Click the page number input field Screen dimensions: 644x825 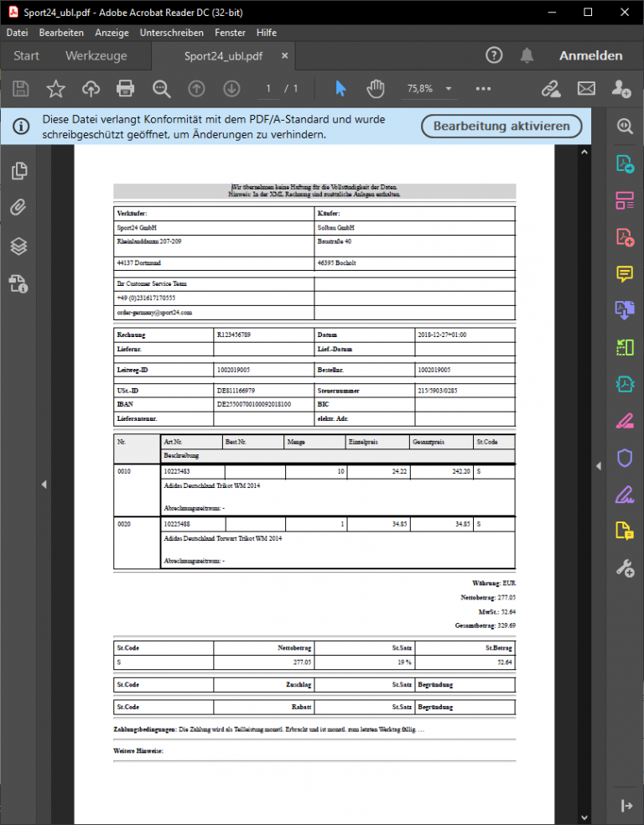[x=268, y=88]
